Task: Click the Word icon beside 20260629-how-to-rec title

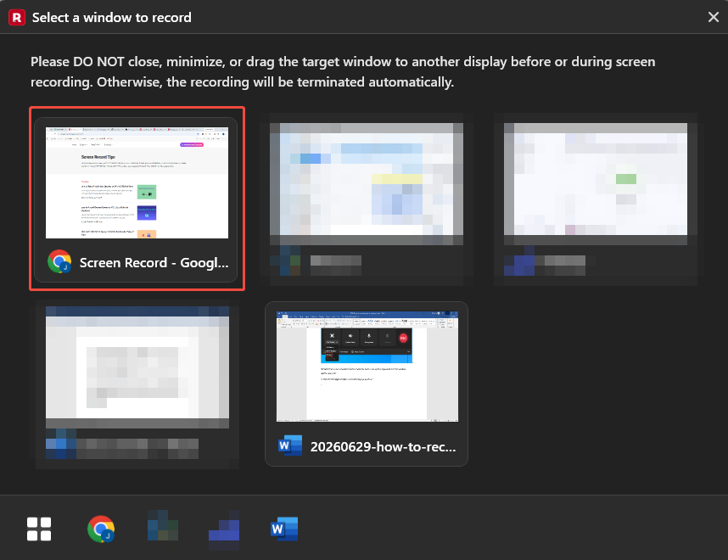Action: tap(289, 445)
